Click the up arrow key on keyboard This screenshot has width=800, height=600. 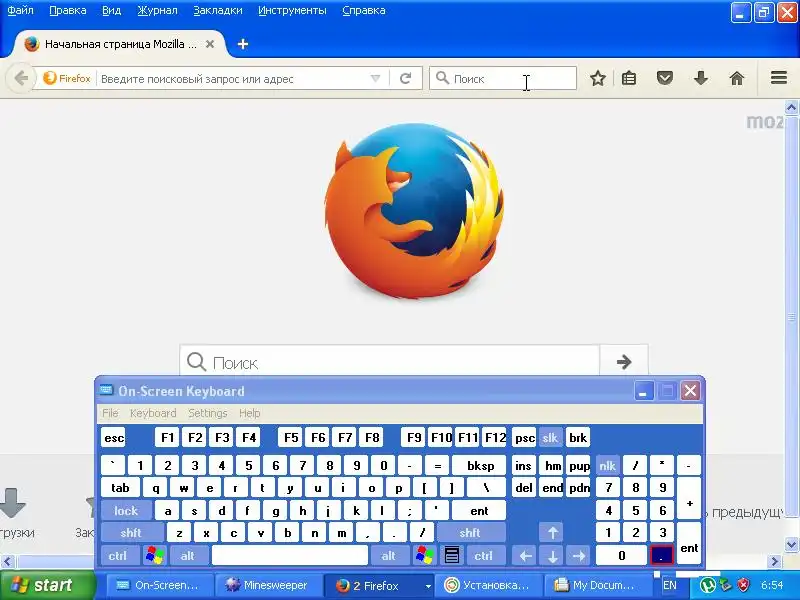(553, 533)
